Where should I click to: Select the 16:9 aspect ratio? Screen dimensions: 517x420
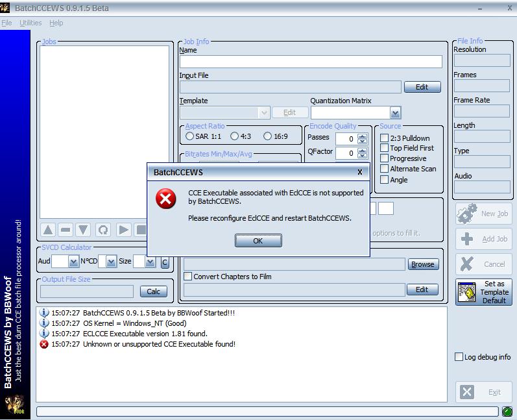click(x=267, y=136)
